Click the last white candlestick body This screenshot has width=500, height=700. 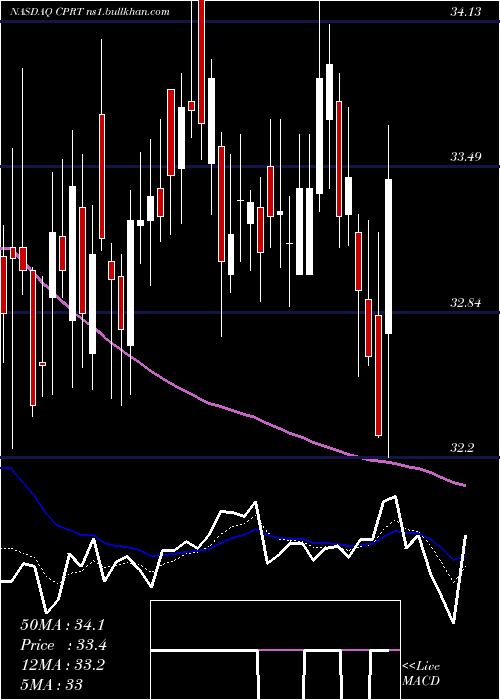(388, 256)
